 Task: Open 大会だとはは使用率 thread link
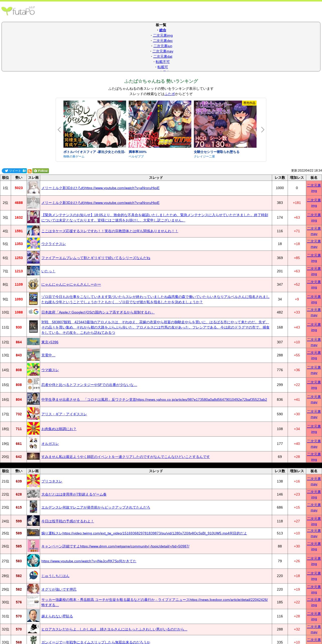click(74, 494)
